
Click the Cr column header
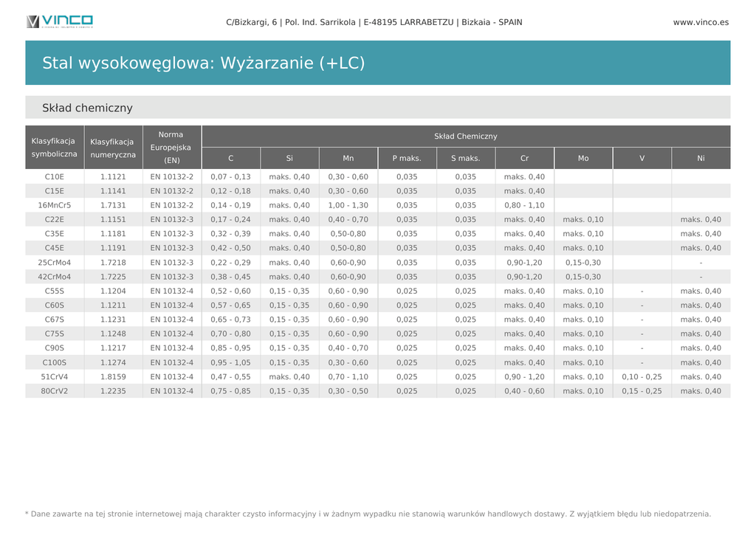tap(524, 159)
